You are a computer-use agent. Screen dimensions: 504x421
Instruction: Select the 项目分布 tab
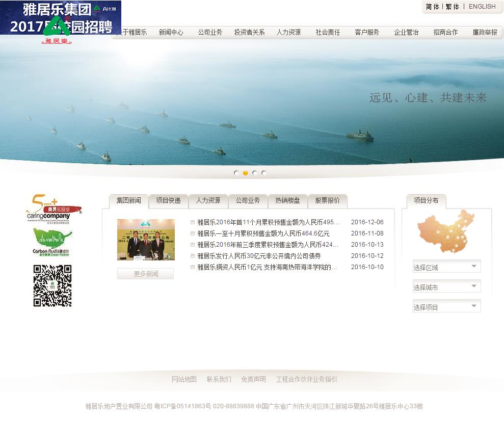tap(426, 201)
